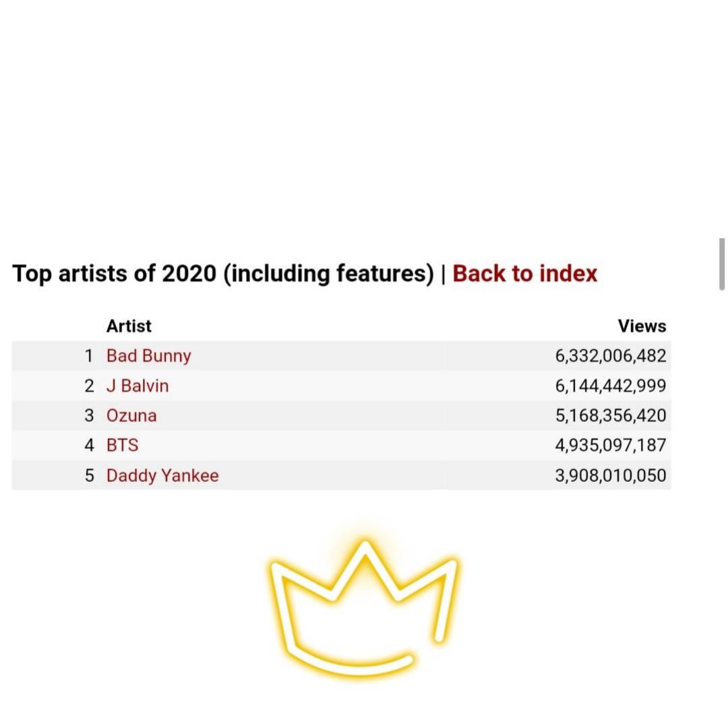The image size is (728, 728).
Task: Click the page scrollbar thumb
Action: coord(722,264)
